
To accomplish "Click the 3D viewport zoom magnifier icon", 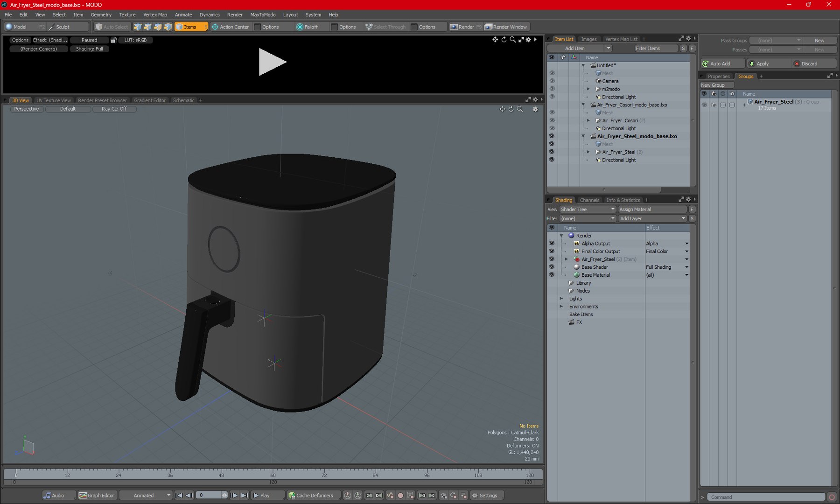I will (x=520, y=109).
